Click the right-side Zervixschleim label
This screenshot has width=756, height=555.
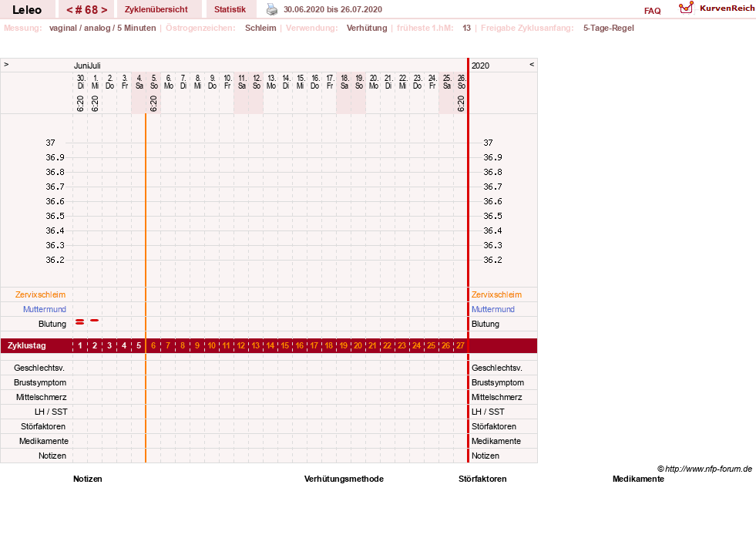tap(496, 294)
